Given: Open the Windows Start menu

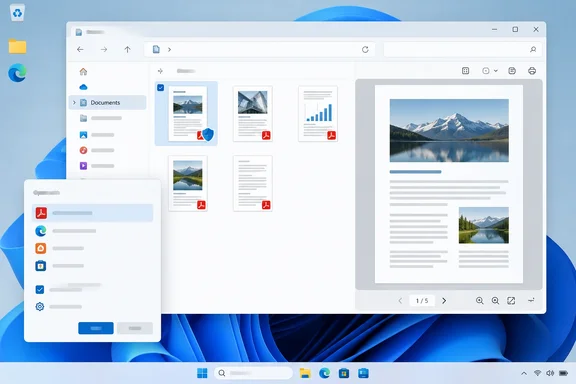Looking at the screenshot, I should (x=202, y=373).
